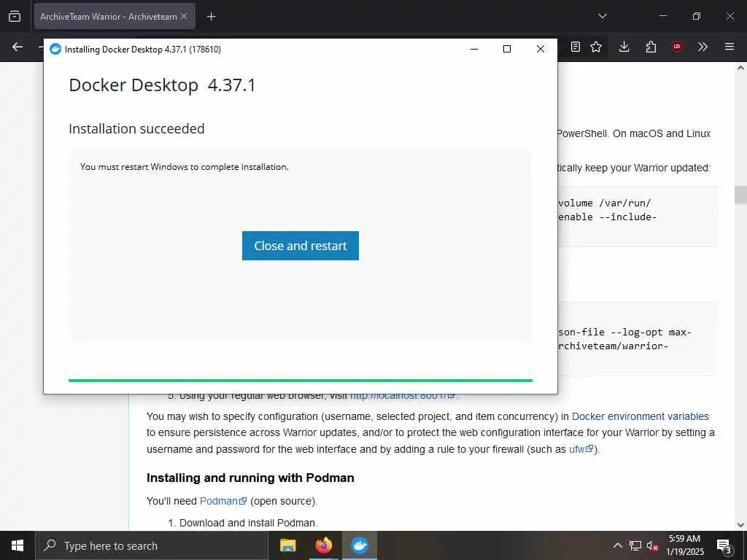Switch to Firefox in taskbar
Image resolution: width=747 pixels, height=560 pixels.
pos(323,545)
